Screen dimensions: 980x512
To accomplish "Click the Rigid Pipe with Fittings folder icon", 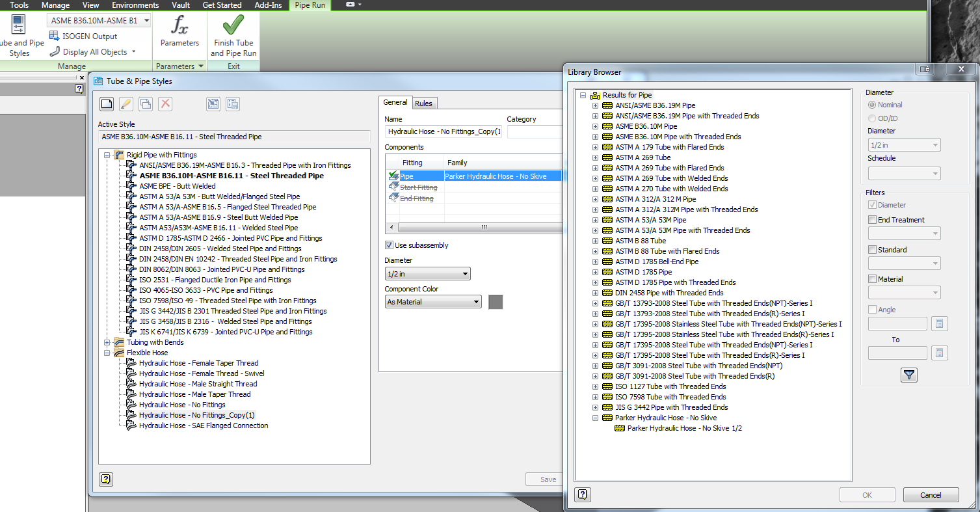I will tap(119, 155).
